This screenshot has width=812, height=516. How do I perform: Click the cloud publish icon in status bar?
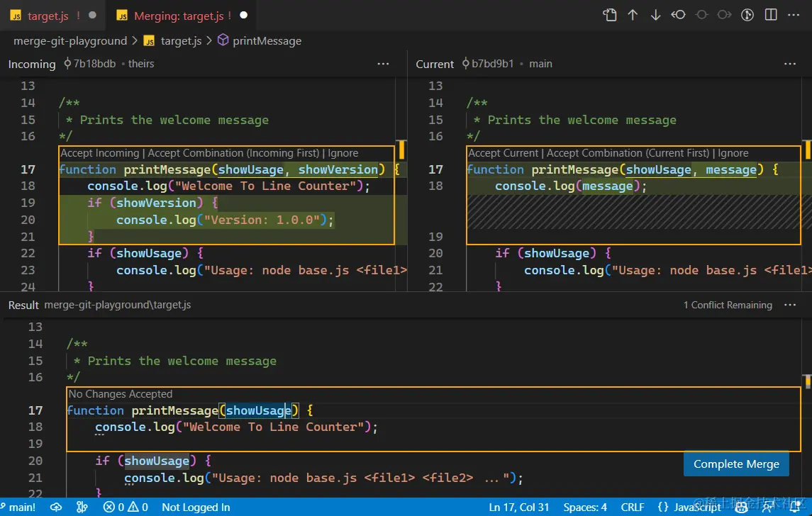click(56, 507)
